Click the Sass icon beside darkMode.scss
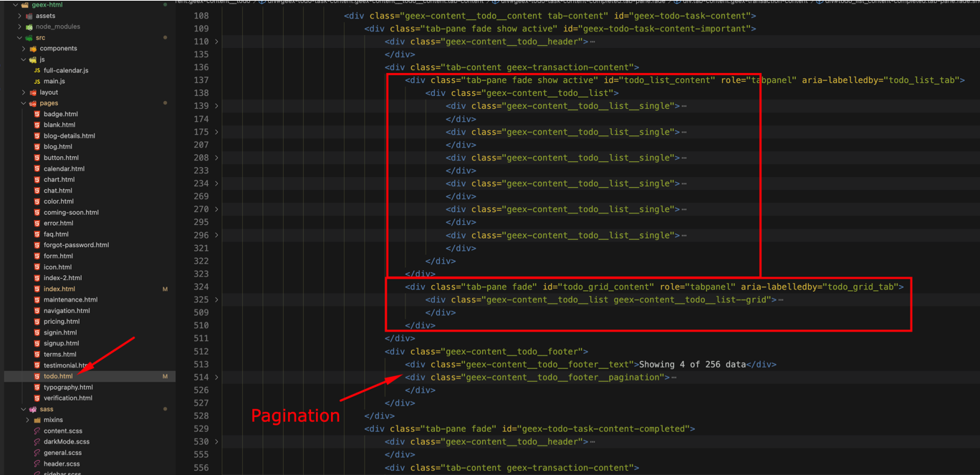Viewport: 980px width, 475px height. (x=37, y=442)
